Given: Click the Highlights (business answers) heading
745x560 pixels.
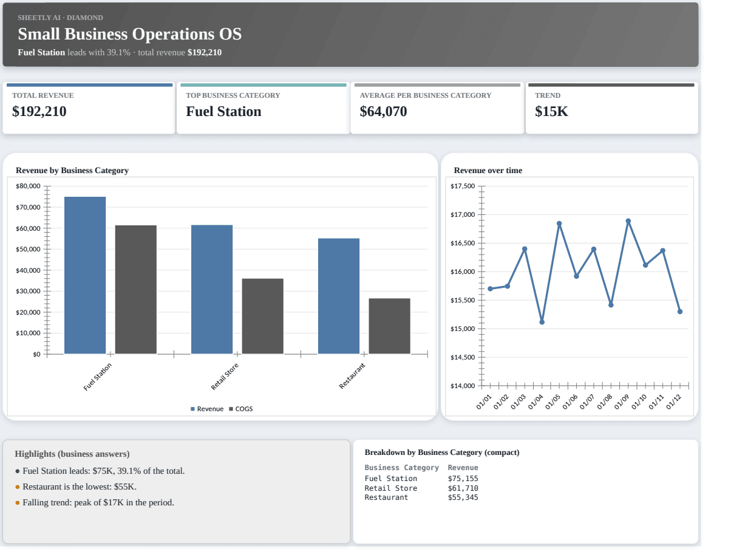Looking at the screenshot, I should [72, 454].
